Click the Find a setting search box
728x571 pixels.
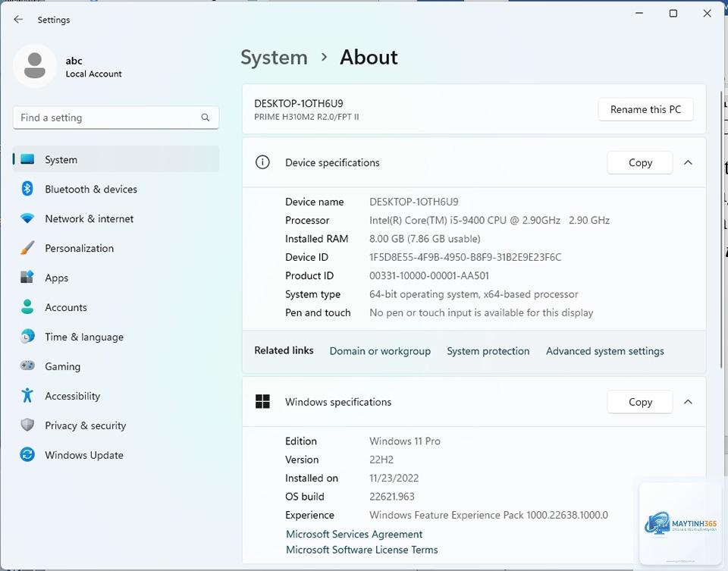pos(115,118)
